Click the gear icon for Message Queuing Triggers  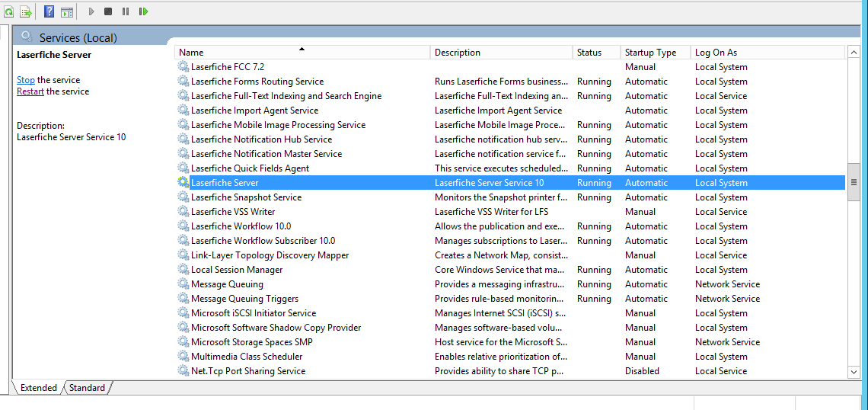(x=183, y=299)
